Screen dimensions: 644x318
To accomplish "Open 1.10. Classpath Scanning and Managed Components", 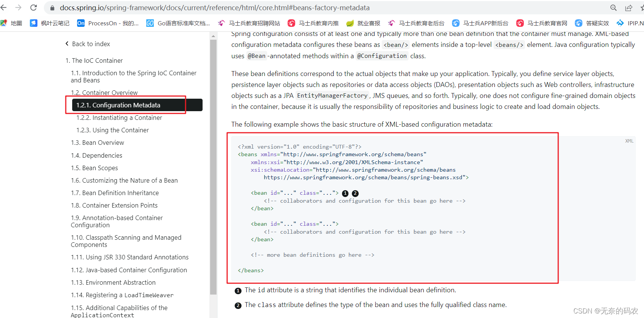I will tap(126, 241).
